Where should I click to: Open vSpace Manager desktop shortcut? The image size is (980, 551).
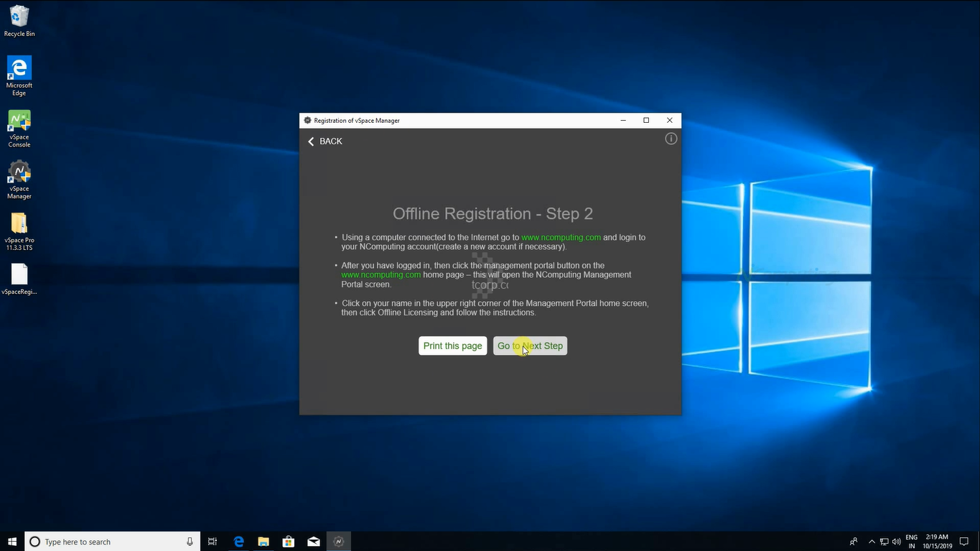(19, 180)
